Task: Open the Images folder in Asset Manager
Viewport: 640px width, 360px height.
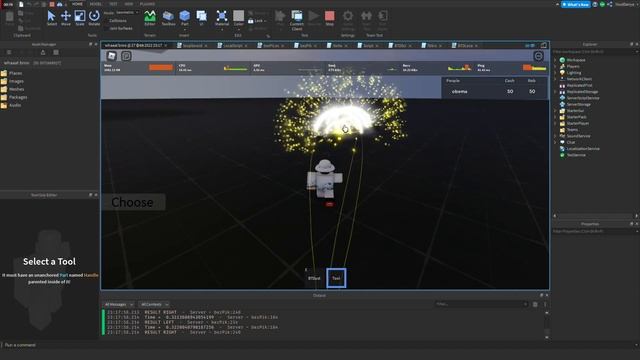Action: (x=12, y=81)
